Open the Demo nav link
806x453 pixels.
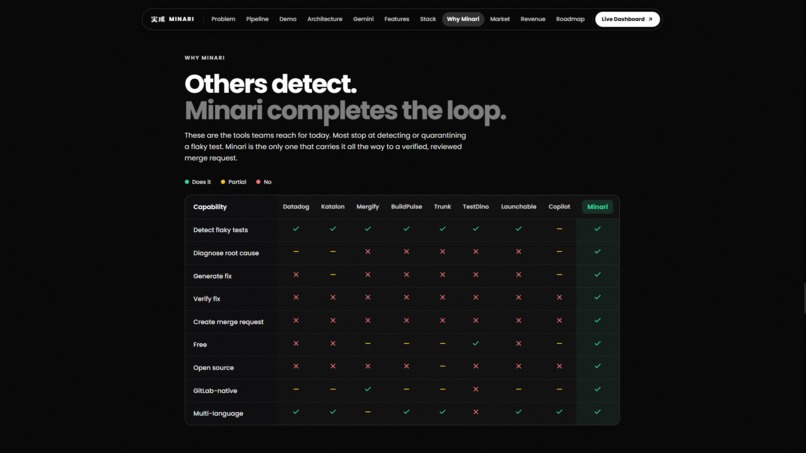pyautogui.click(x=288, y=19)
